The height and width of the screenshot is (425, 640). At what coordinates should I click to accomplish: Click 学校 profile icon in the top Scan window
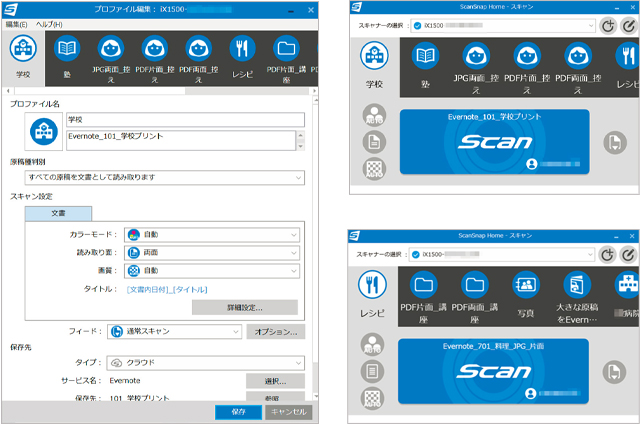pos(374,56)
